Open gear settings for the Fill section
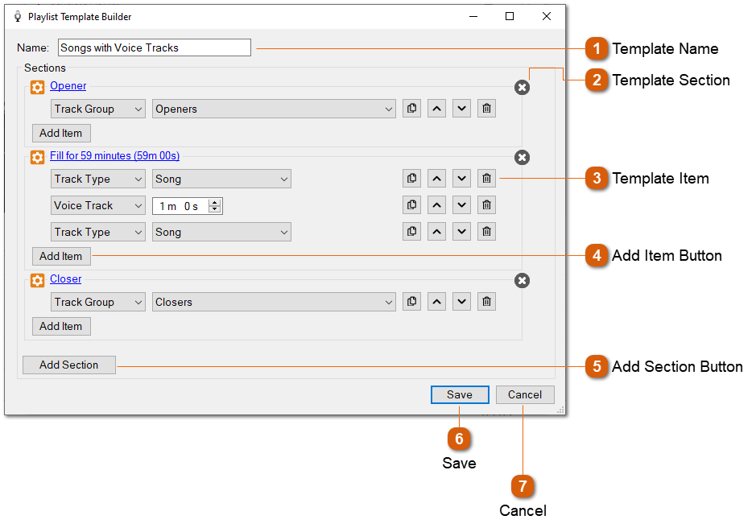The image size is (756, 532). click(37, 157)
